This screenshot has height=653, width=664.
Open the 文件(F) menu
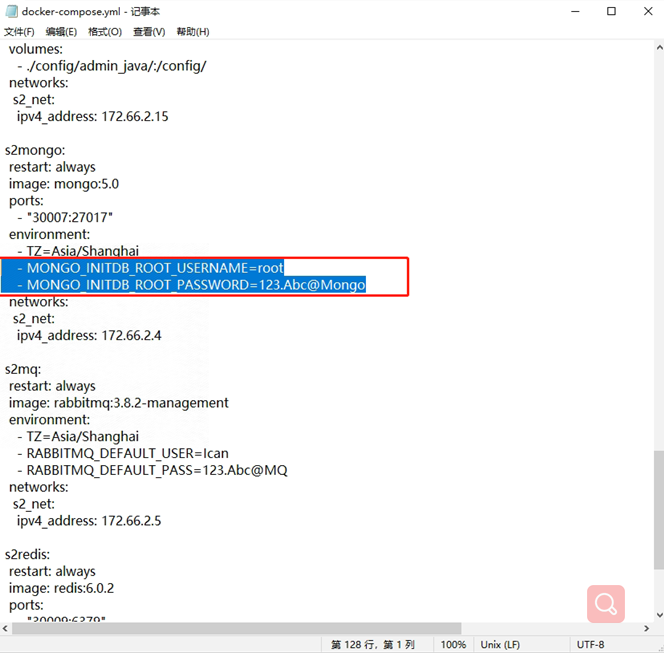point(20,32)
